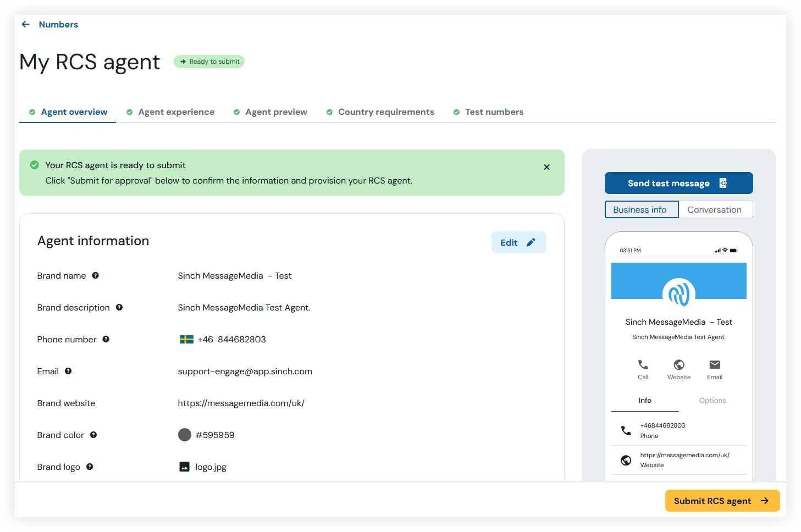801x532 pixels.
Task: Show help for Email field
Action: [68, 371]
